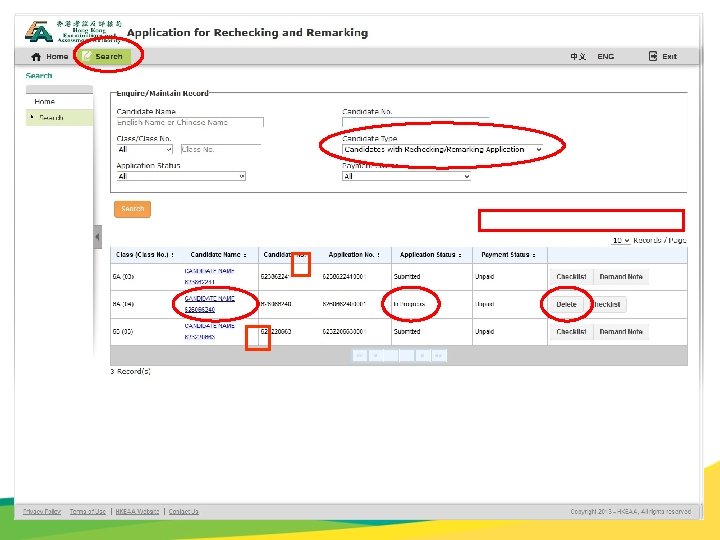Open Search in the top navigation bar
Viewport: 720px width, 540px height.
[x=105, y=56]
